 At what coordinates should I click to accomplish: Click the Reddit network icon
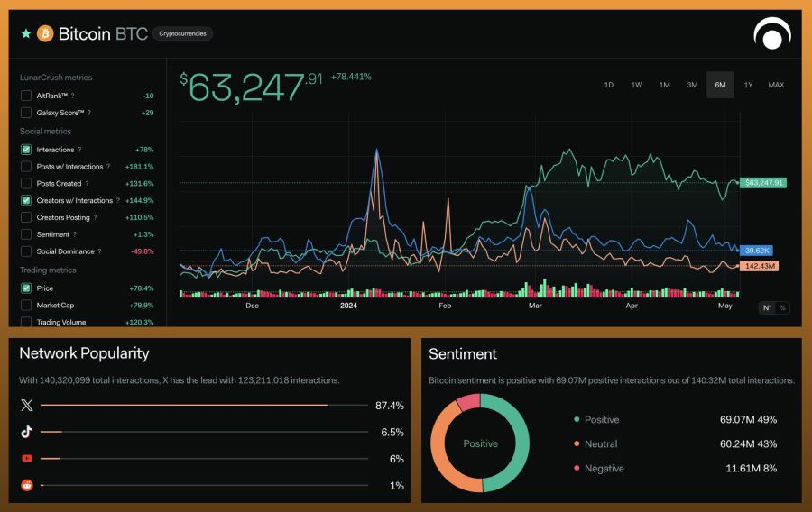(x=27, y=485)
